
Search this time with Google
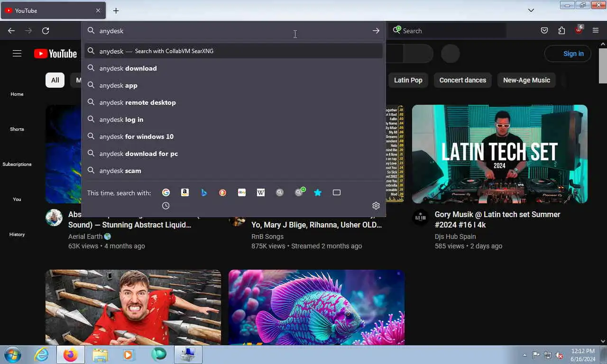(166, 192)
